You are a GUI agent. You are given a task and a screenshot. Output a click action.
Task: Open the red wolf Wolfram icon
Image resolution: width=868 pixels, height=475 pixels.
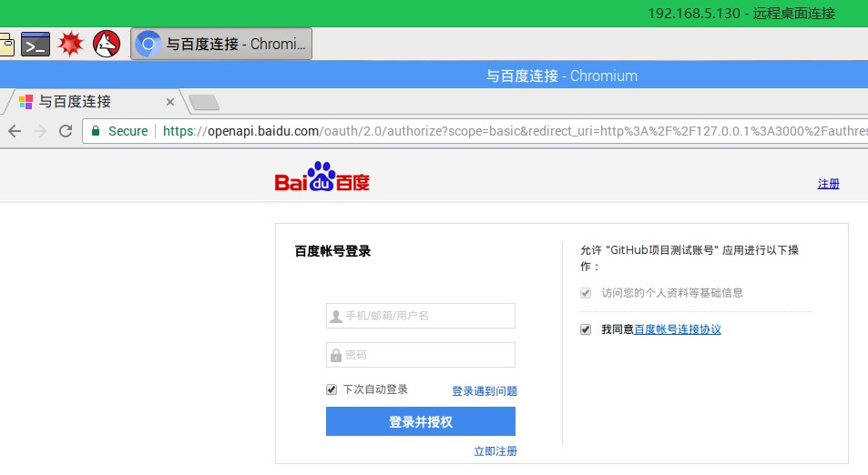point(107,44)
